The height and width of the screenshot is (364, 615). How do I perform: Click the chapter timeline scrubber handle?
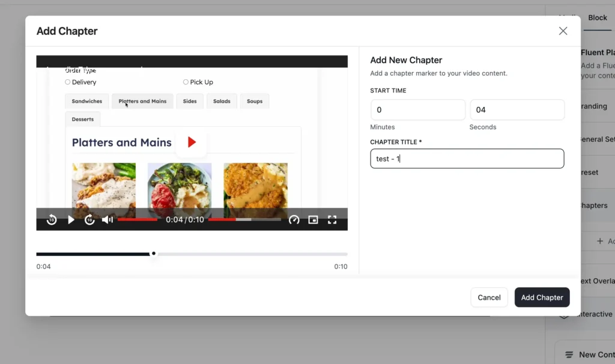click(x=154, y=253)
